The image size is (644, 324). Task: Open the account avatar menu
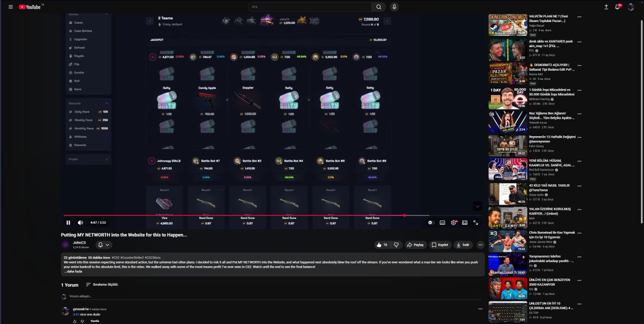coord(631,7)
